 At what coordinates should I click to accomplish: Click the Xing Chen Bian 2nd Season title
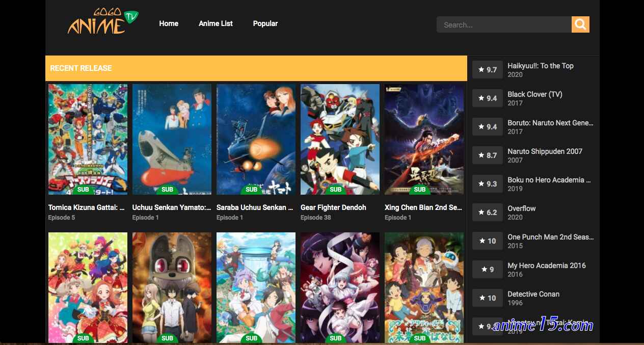click(423, 207)
